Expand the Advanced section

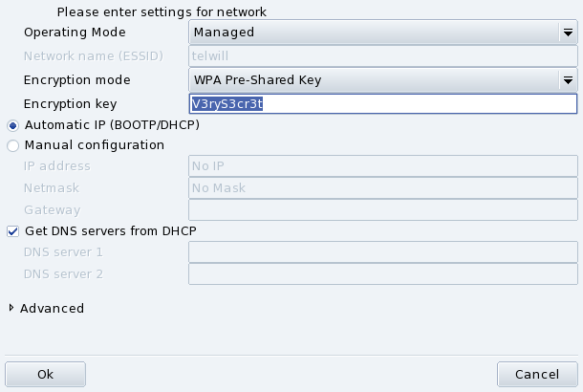click(x=11, y=309)
